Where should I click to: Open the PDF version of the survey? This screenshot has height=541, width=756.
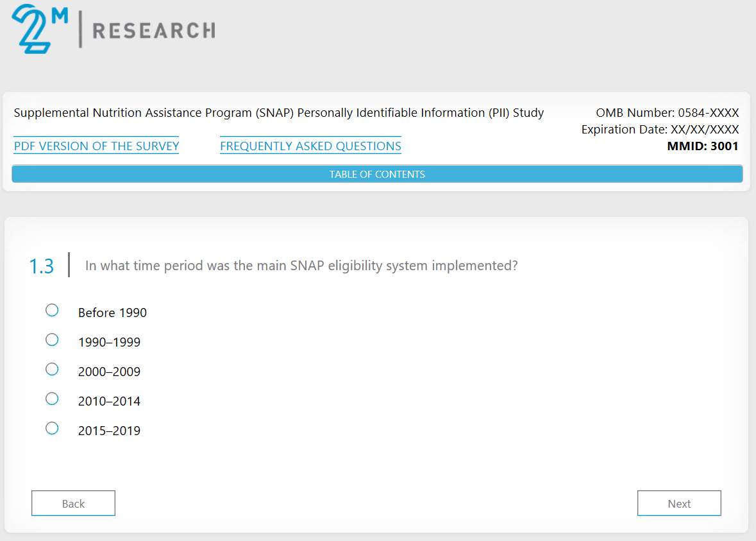point(96,146)
